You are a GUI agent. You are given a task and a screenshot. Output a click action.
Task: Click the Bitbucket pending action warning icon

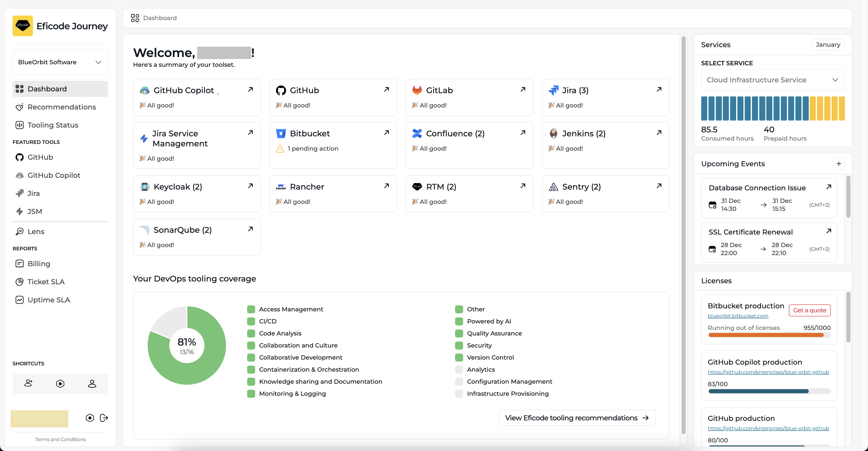(280, 149)
